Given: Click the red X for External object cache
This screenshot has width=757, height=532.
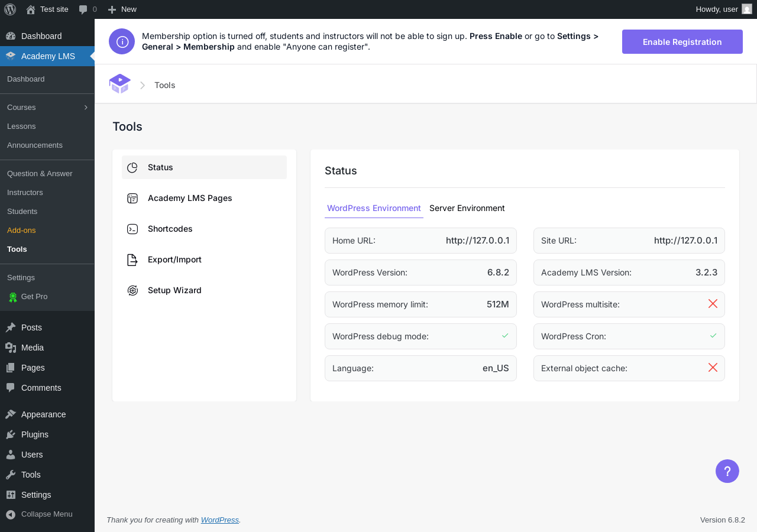Looking at the screenshot, I should tap(713, 368).
